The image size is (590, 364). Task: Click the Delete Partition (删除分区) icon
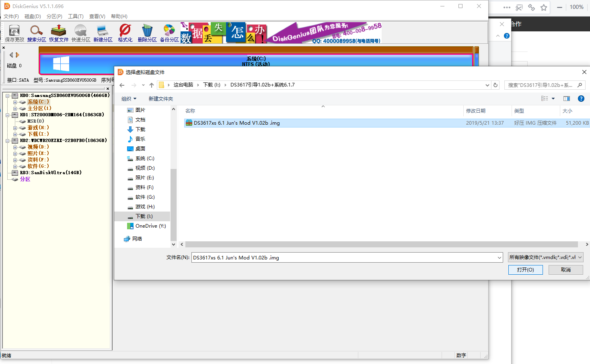pos(147,33)
